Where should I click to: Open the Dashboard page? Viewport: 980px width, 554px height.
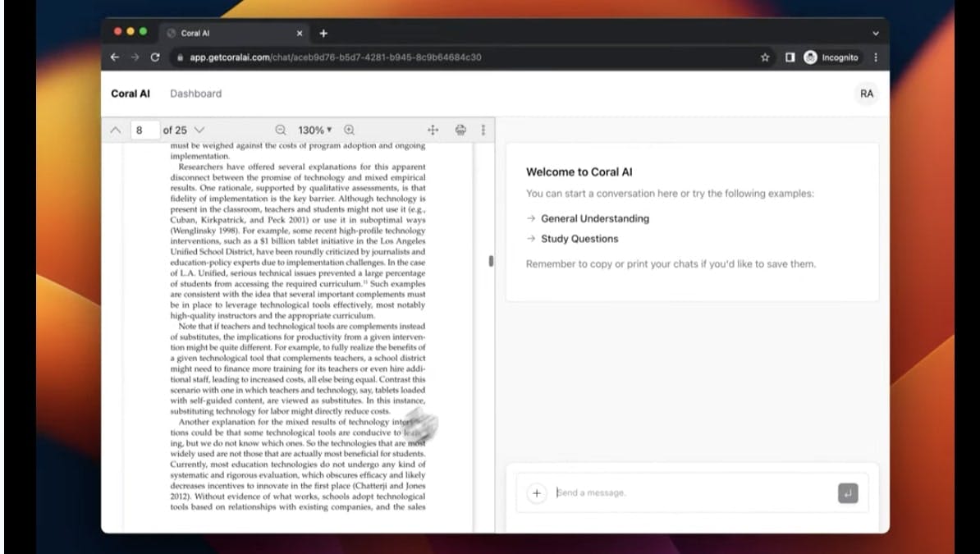coord(195,94)
